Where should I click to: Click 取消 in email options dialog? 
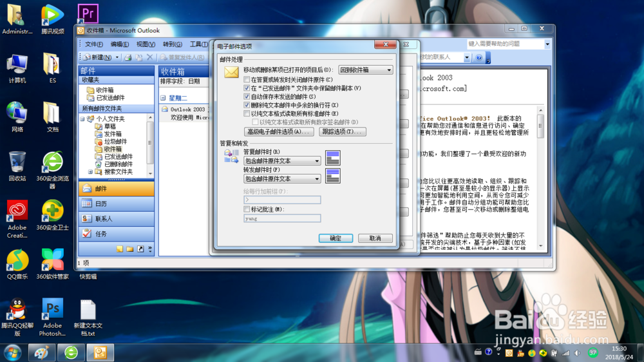[375, 238]
